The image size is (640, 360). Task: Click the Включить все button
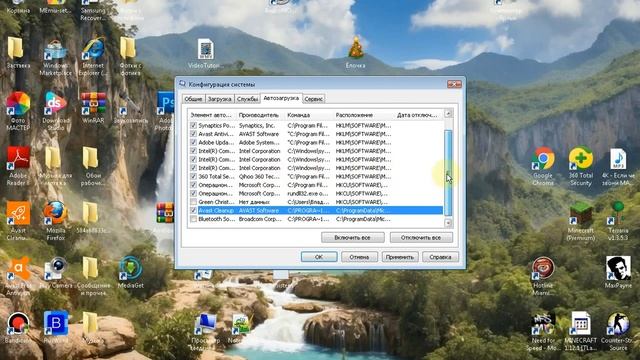click(353, 238)
